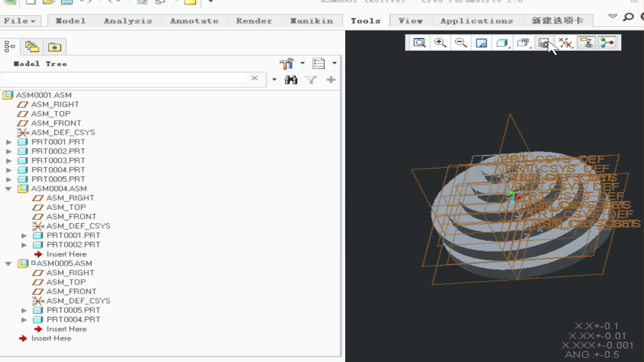Click the Repaint screen icon
The width and height of the screenshot is (644, 362).
click(x=481, y=43)
